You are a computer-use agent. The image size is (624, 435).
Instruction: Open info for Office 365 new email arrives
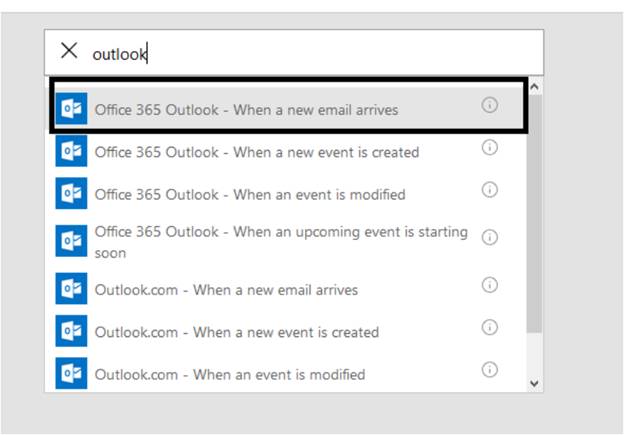click(490, 105)
